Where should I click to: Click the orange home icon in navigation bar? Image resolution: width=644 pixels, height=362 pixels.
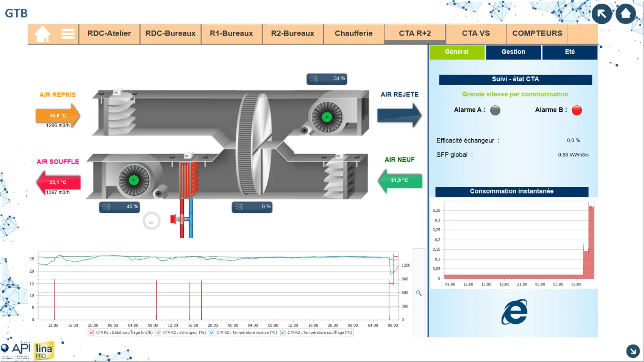(42, 34)
